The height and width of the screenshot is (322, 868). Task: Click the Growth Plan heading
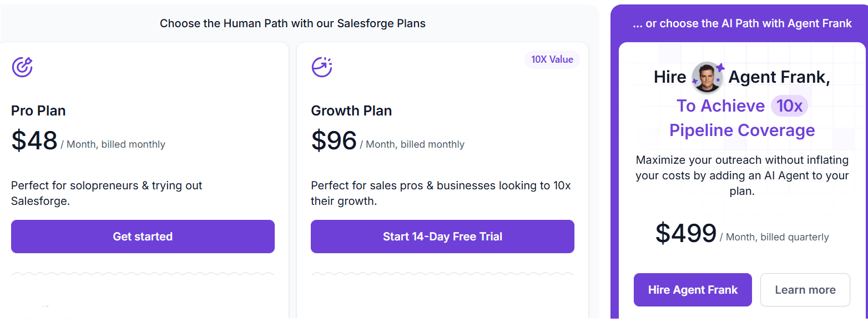coord(351,110)
